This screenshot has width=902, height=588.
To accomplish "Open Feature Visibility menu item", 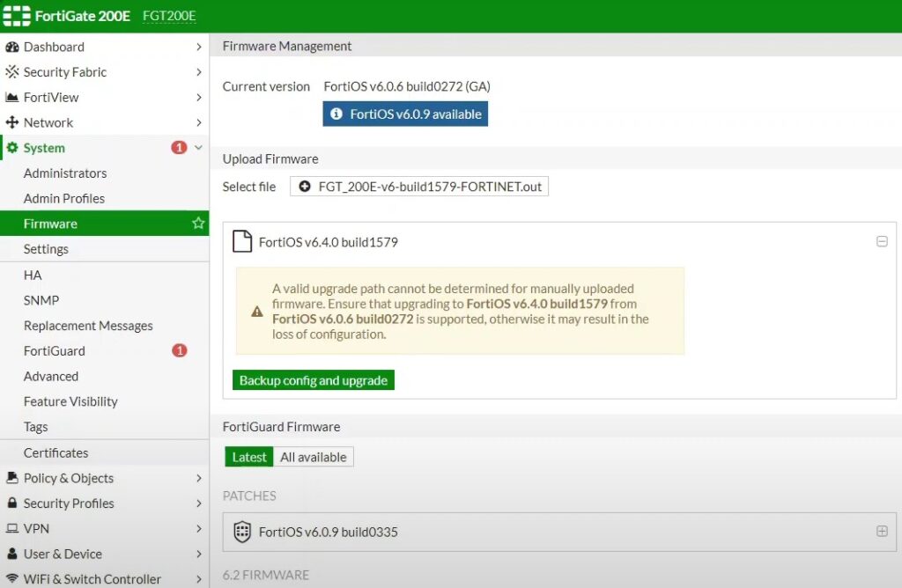I will click(x=105, y=401).
